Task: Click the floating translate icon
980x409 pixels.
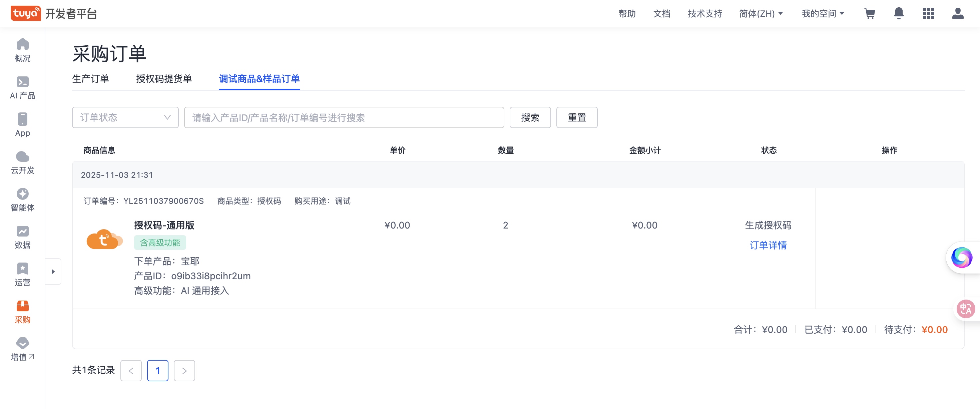Action: click(966, 309)
